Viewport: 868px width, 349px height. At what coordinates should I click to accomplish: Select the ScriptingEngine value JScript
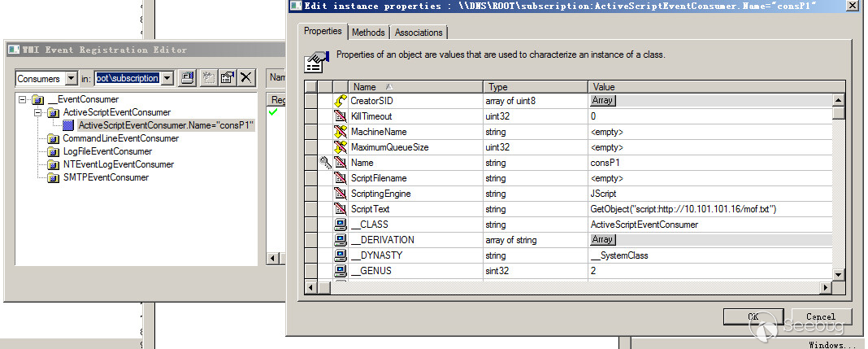(710, 194)
